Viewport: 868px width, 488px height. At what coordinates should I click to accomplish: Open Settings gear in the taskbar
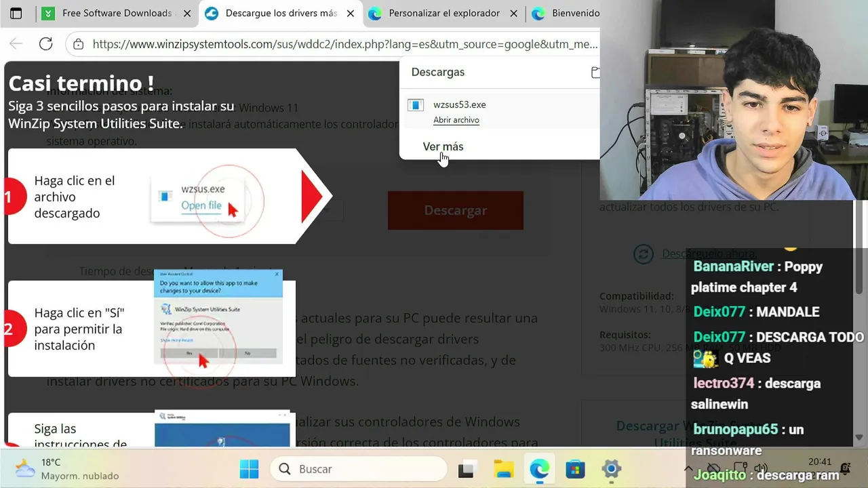tap(611, 469)
